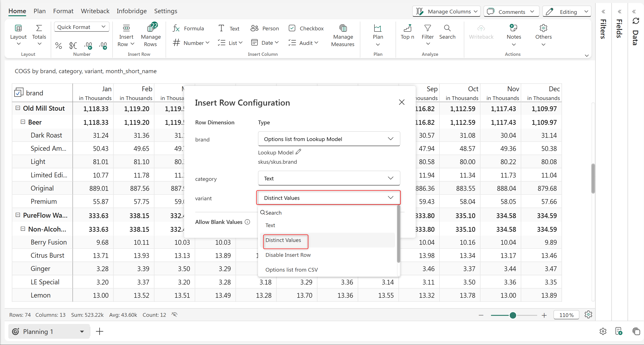Image resolution: width=644 pixels, height=345 pixels.
Task: Edit the Lookup Model pencil icon
Action: pyautogui.click(x=298, y=152)
